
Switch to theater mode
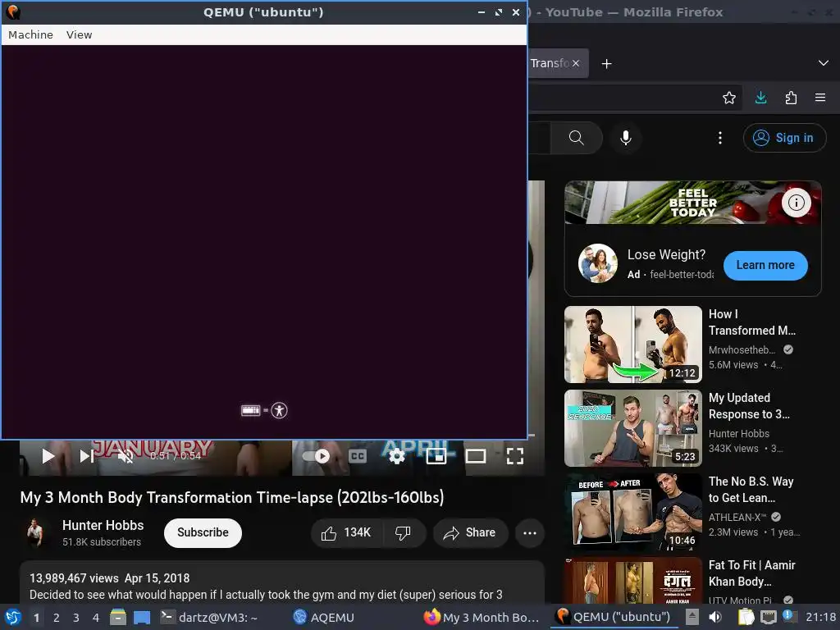[476, 456]
